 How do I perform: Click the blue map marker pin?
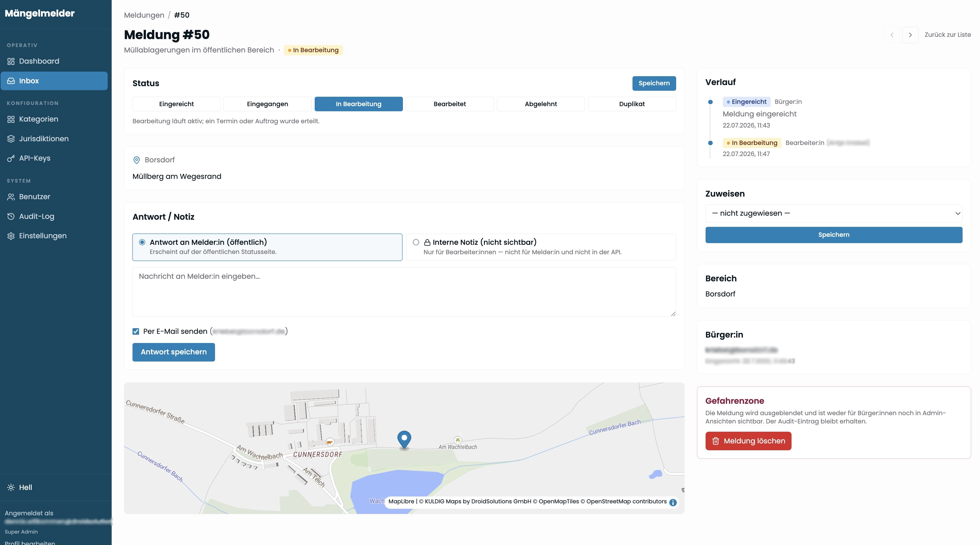(404, 440)
